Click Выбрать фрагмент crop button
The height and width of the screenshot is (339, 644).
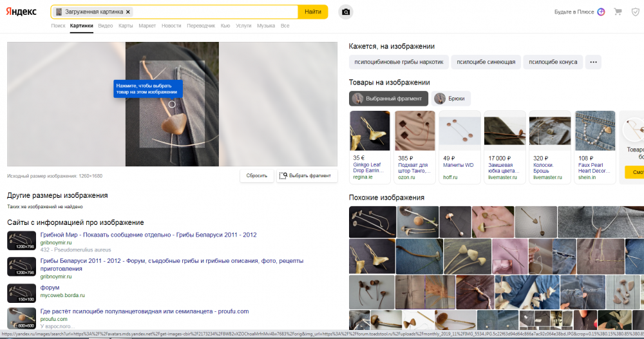tap(307, 175)
